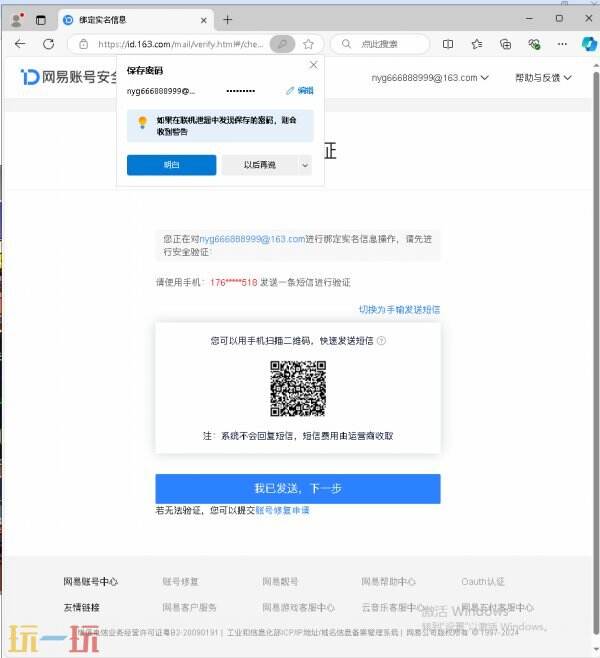The width and height of the screenshot is (600, 658).
Task: Click the 以后再说 button
Action: click(x=260, y=165)
